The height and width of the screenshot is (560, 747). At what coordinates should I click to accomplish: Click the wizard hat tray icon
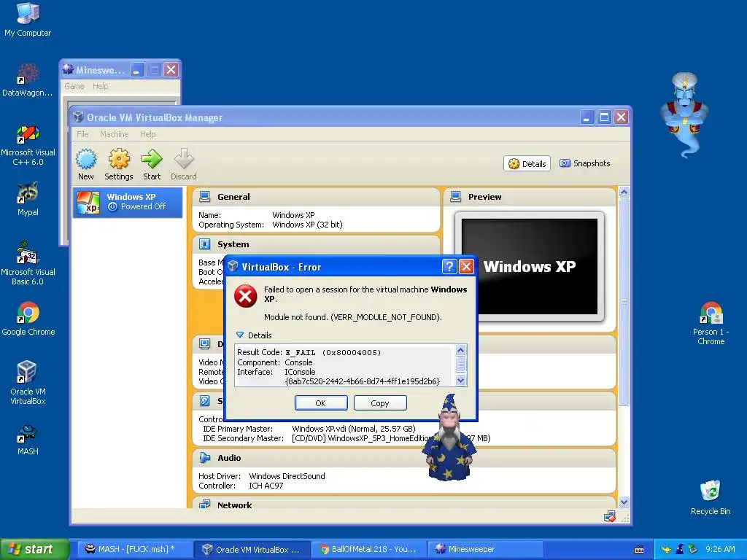(x=680, y=549)
